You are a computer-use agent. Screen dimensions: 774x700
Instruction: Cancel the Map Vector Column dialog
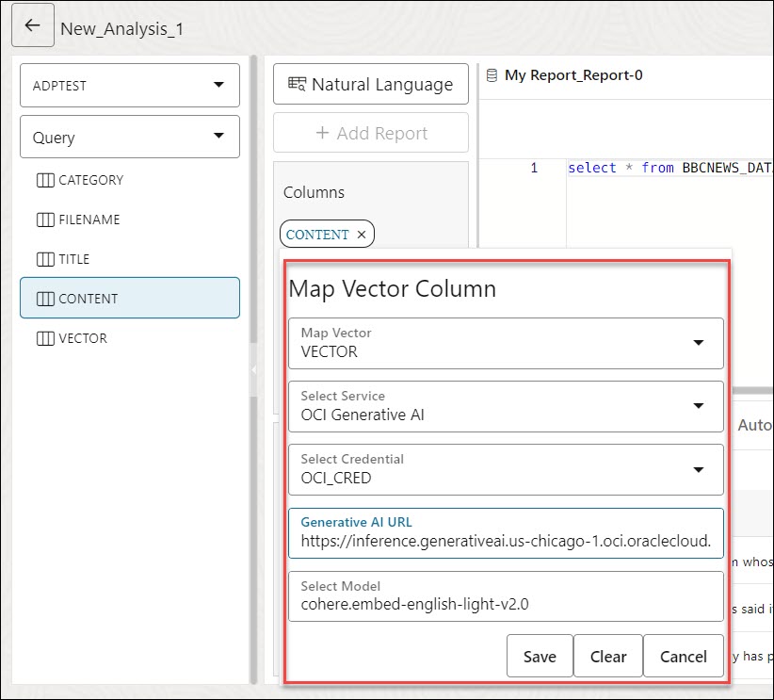pos(684,656)
